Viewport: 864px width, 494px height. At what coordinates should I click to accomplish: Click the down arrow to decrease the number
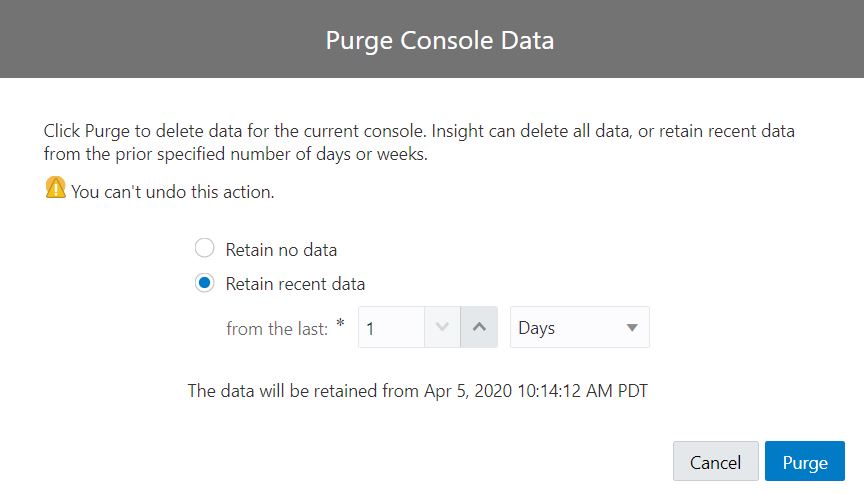[x=442, y=327]
